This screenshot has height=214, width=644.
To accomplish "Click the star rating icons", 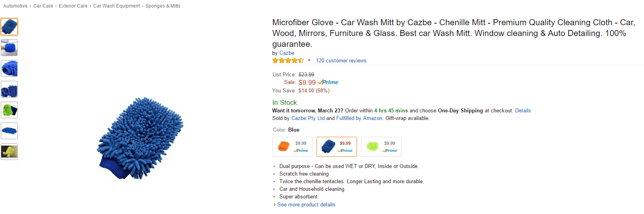I will 288,61.
